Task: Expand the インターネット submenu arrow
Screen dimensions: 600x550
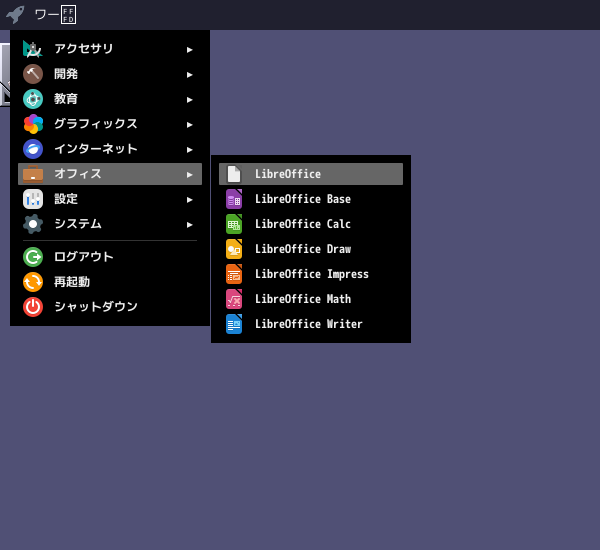Action: point(189,150)
